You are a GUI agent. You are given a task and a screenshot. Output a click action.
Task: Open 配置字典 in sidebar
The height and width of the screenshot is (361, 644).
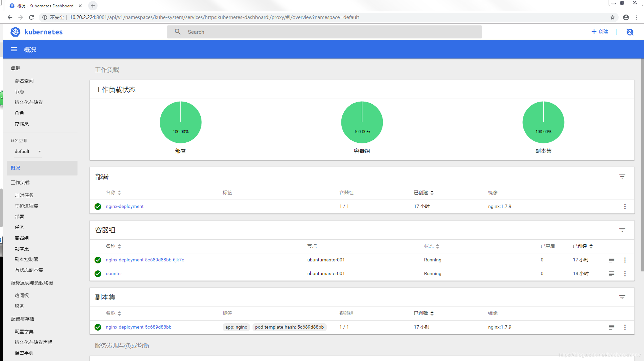24,332
